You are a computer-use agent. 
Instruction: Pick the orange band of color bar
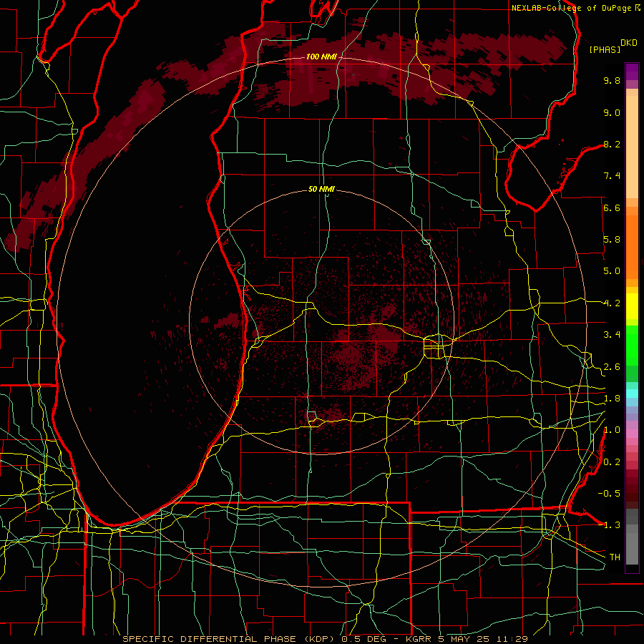[632, 246]
